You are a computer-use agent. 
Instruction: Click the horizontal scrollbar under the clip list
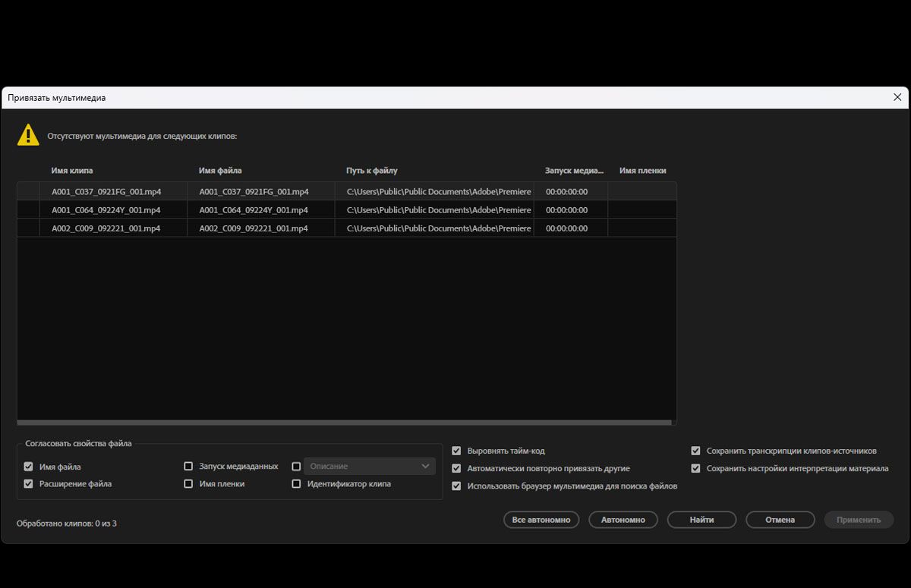(x=344, y=423)
